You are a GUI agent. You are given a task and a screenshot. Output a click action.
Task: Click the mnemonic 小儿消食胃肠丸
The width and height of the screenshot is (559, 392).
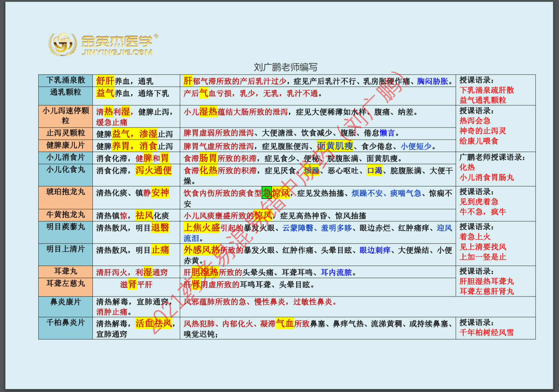(487, 177)
